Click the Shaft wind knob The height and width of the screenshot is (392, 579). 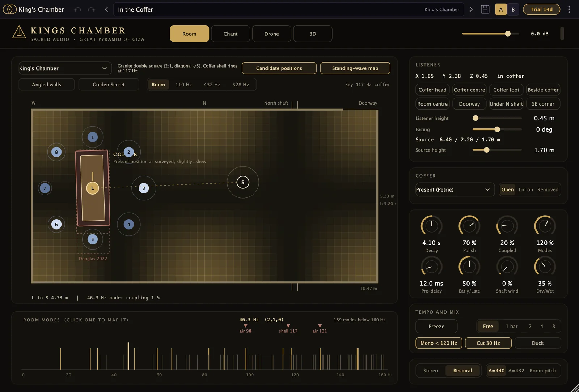(x=507, y=267)
